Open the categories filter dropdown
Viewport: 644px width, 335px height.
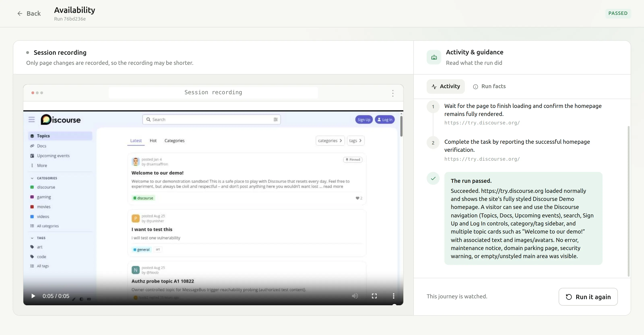pyautogui.click(x=330, y=141)
